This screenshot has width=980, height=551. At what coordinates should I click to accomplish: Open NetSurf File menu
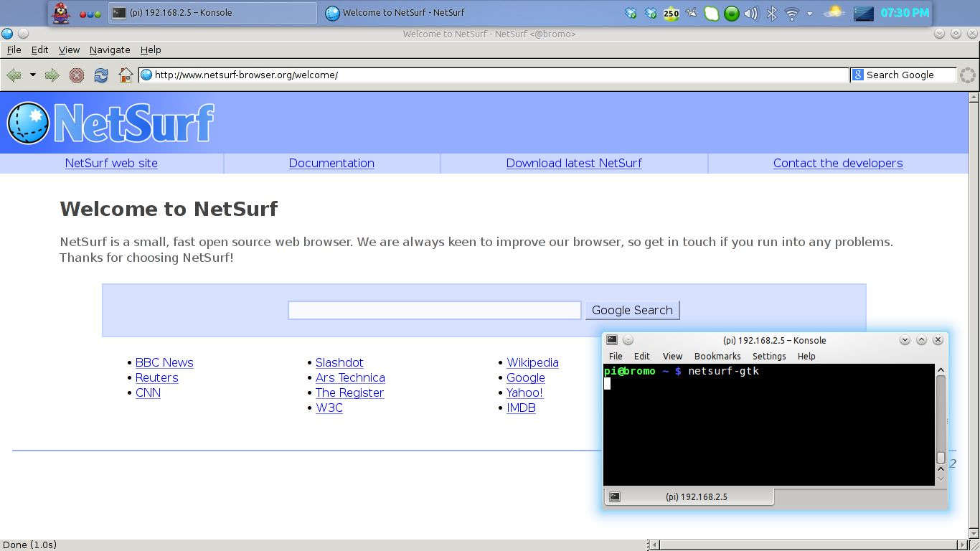(14, 50)
